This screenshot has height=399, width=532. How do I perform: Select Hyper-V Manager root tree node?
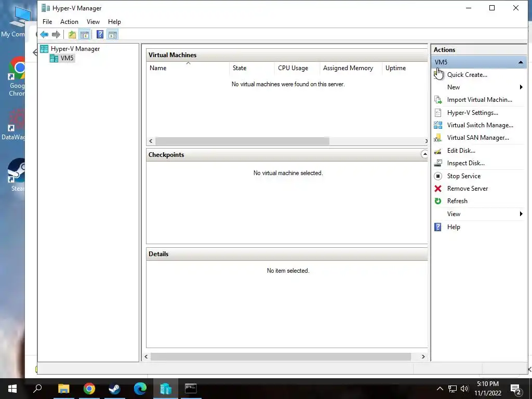tap(75, 49)
